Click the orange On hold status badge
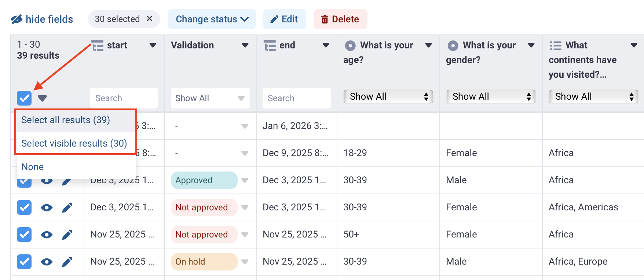This screenshot has height=280, width=644. (204, 262)
